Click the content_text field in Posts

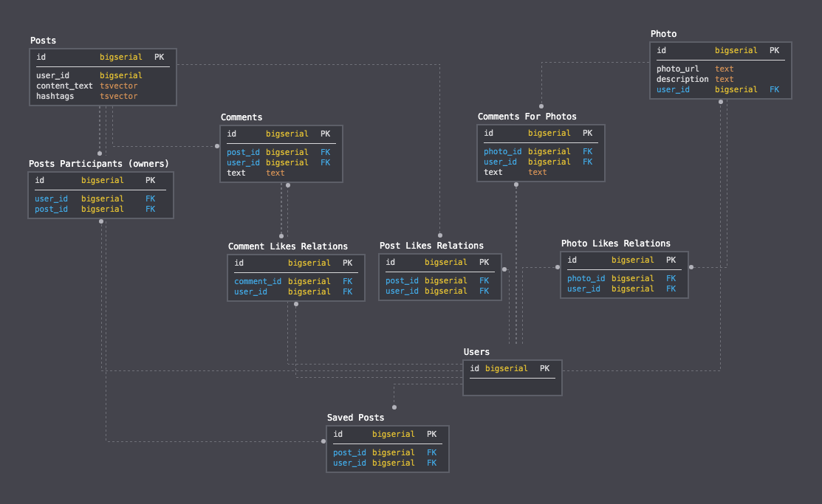pyautogui.click(x=61, y=85)
